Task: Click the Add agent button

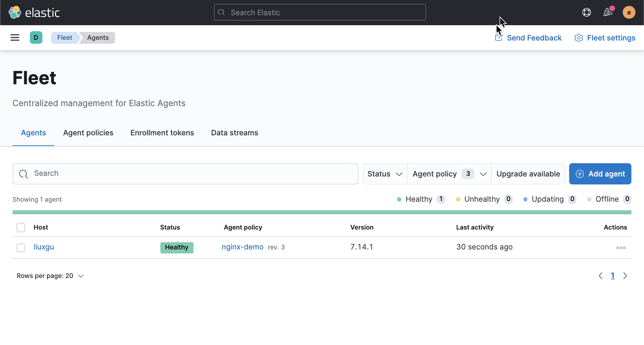Action: tap(600, 174)
